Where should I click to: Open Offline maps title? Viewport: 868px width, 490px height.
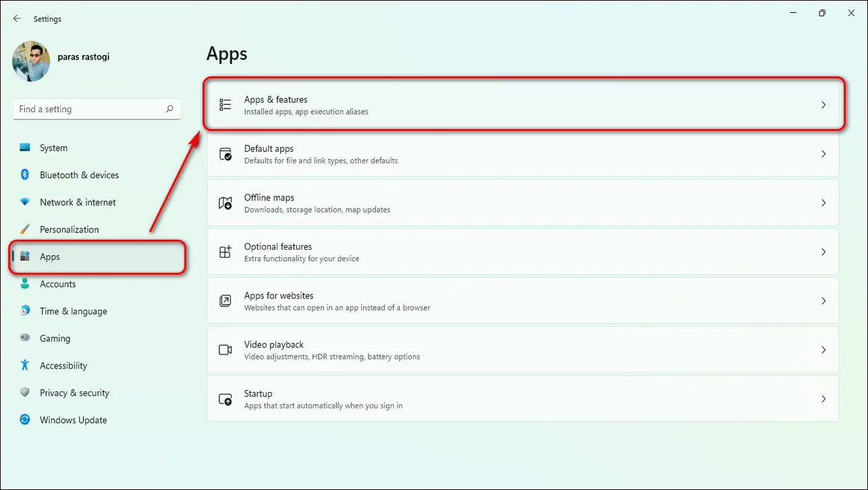point(269,198)
